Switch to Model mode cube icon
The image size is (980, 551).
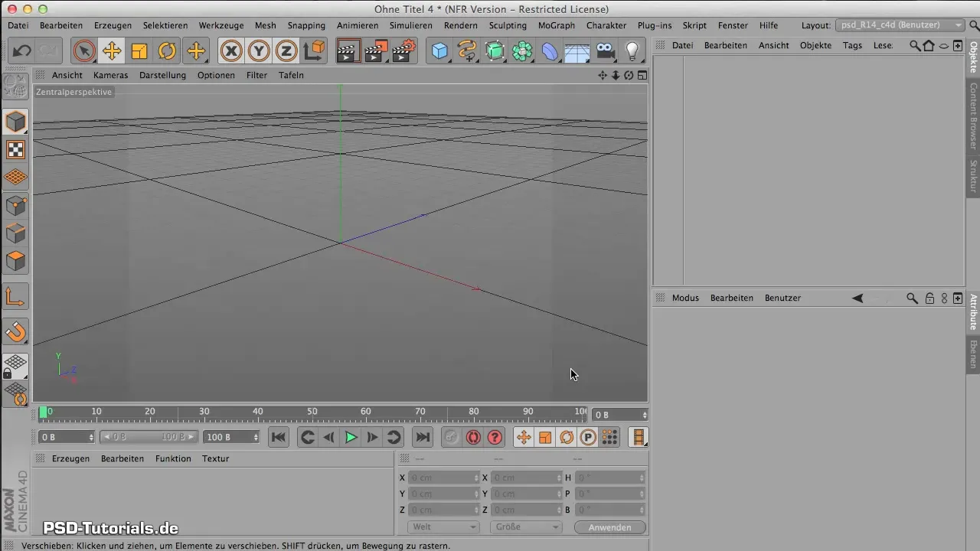pos(15,122)
